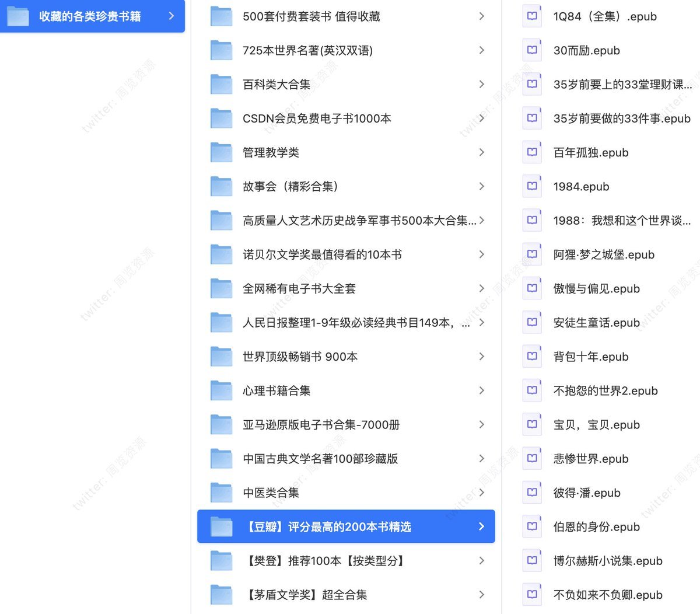The image size is (700, 614).
Task: Expand the 【樊登】推荐100本 chevron arrow
Action: click(481, 560)
